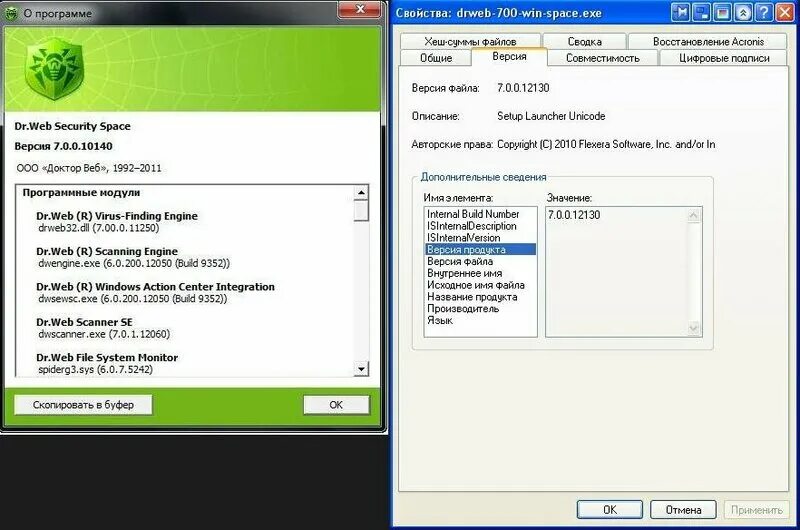This screenshot has height=530, width=800.
Task: Click dwengine.exe (6.0.200.12050 (Build 9352)) text
Action: pyautogui.click(x=134, y=263)
